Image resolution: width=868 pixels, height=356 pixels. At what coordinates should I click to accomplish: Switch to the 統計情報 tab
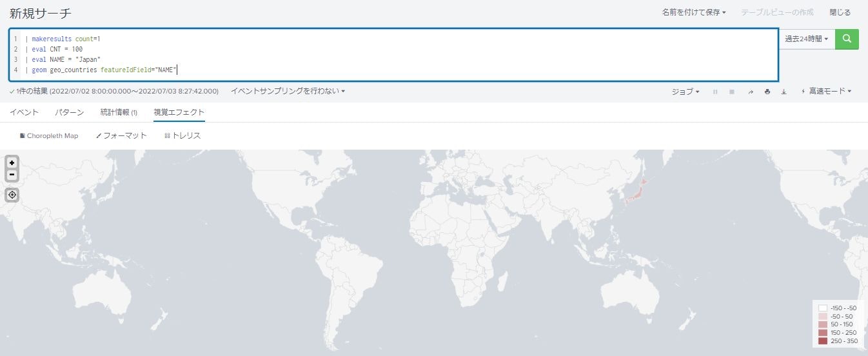pyautogui.click(x=119, y=112)
